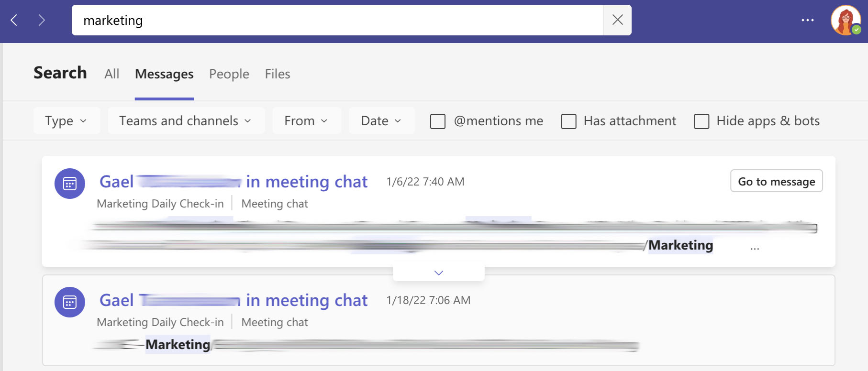The image size is (868, 371).
Task: Open the From filter dropdown
Action: click(306, 121)
